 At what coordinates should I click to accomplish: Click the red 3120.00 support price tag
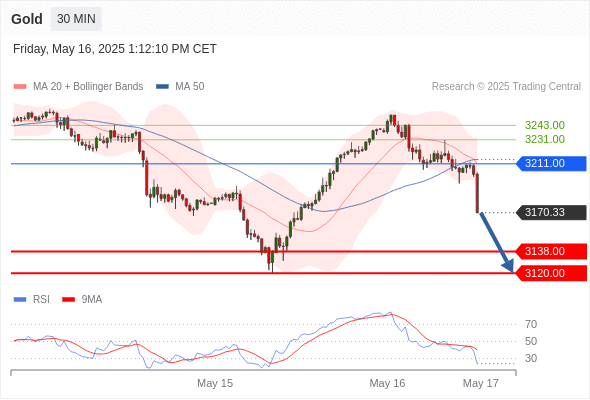pos(551,273)
